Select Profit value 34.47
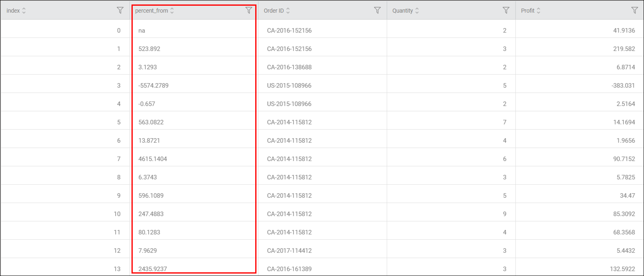The height and width of the screenshot is (276, 644). coord(627,195)
